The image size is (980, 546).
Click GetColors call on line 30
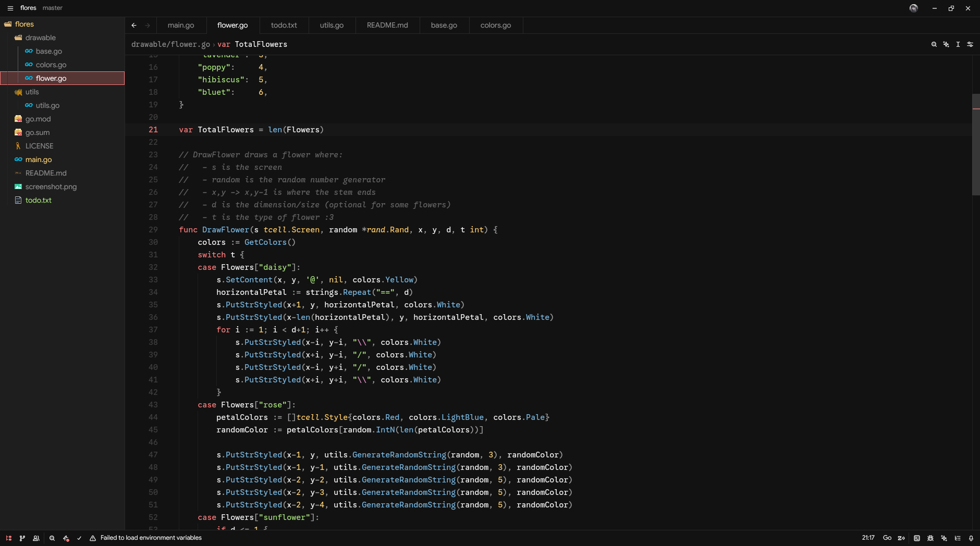[265, 242]
